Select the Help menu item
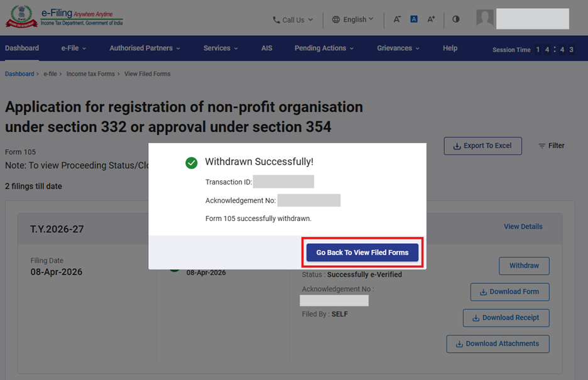 point(450,48)
